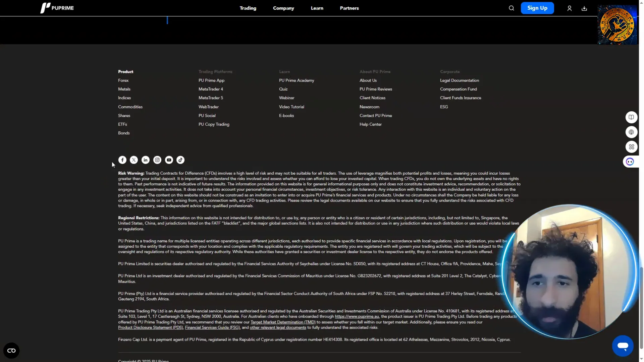Open the Help Center link

[x=371, y=124]
